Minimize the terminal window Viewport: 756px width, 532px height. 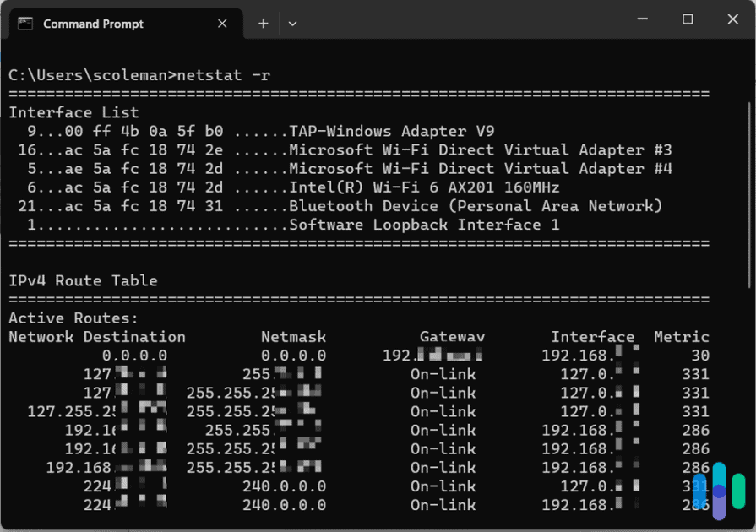(x=645, y=19)
